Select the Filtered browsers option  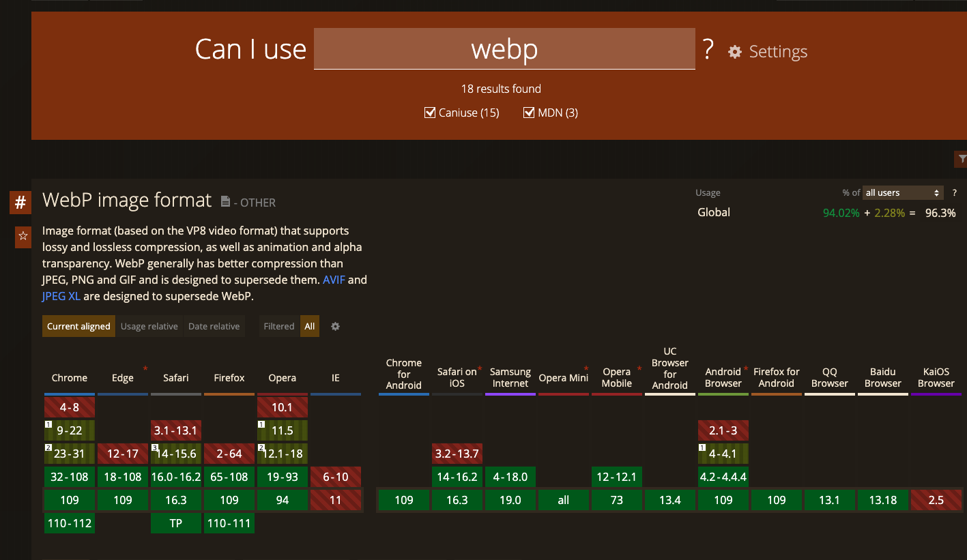tap(279, 326)
